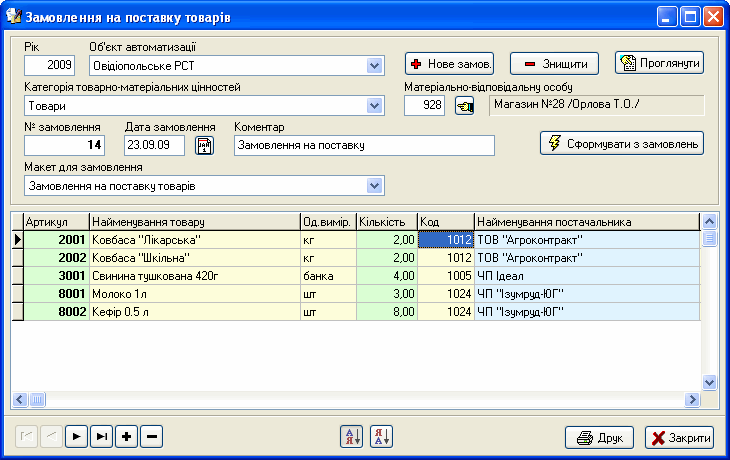The height and width of the screenshot is (460, 730).
Task: Click the Закрити button
Action: [x=679, y=438]
